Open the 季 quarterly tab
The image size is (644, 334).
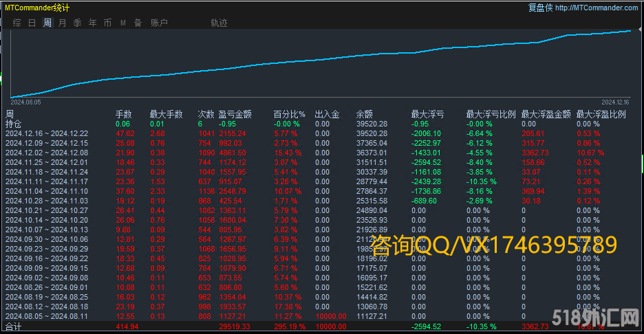(77, 23)
